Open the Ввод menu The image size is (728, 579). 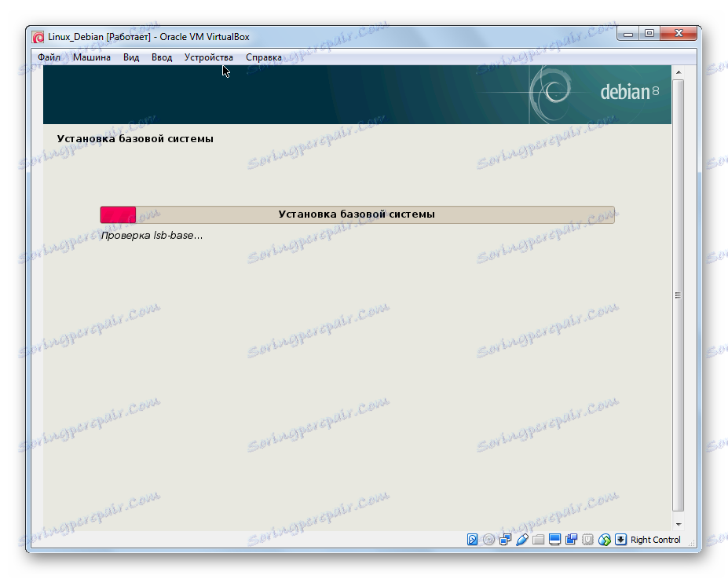(x=162, y=57)
